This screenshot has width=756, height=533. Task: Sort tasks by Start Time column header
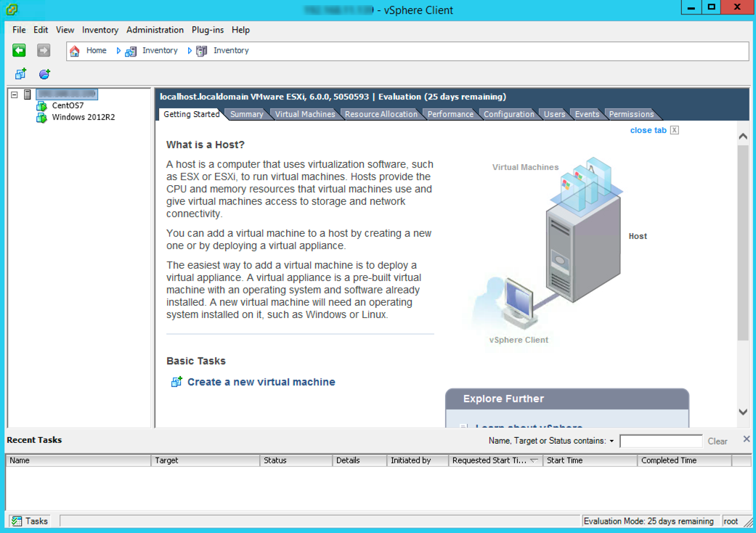[x=590, y=460]
